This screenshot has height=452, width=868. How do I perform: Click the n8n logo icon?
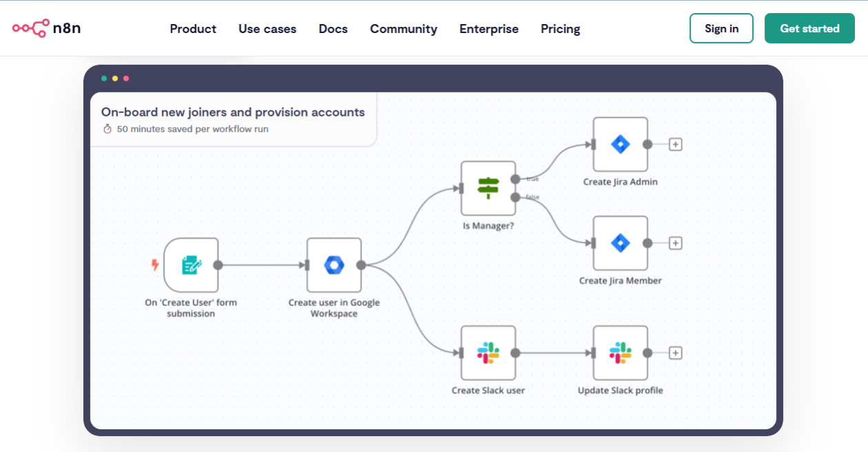click(x=31, y=28)
